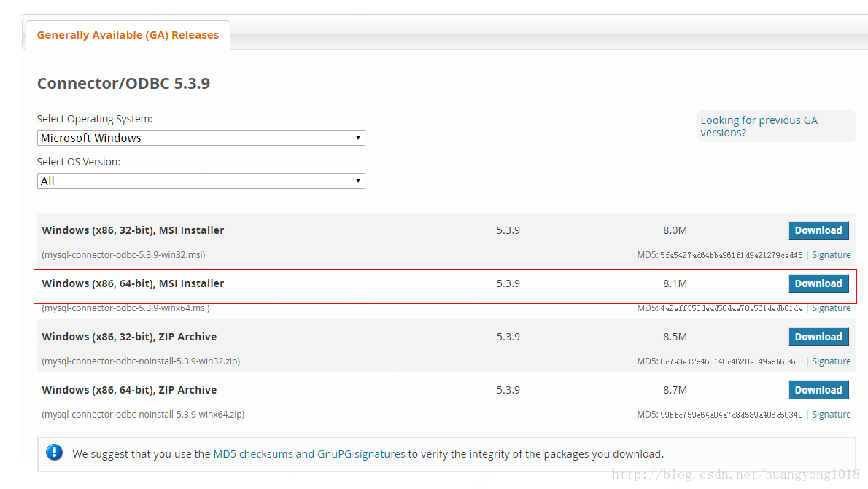Download the 32-bit MSI Installer

(x=818, y=230)
